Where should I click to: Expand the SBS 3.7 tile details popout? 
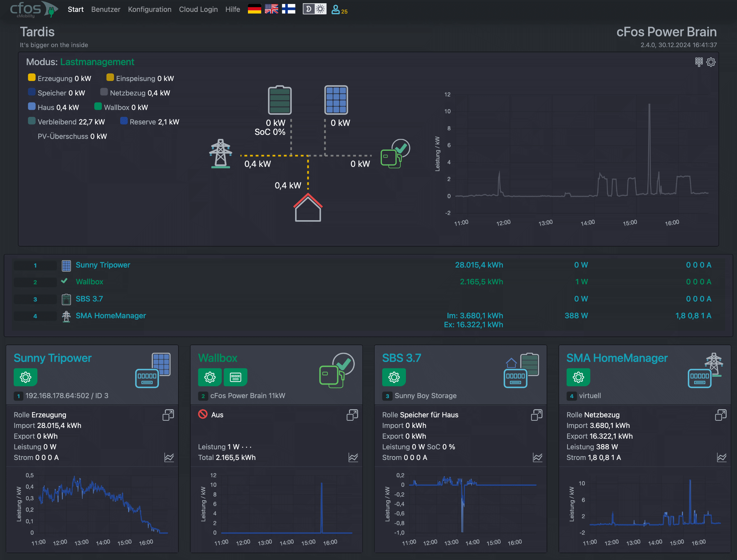(536, 415)
